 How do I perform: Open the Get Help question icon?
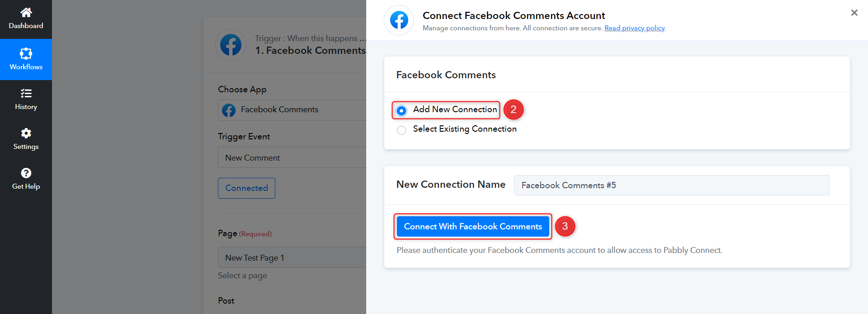pyautogui.click(x=26, y=173)
